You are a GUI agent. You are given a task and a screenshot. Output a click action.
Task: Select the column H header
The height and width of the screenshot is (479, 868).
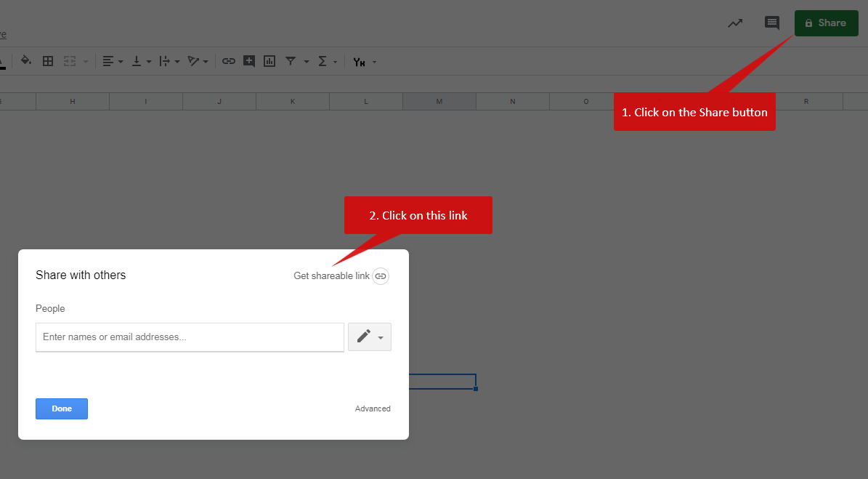coord(73,101)
